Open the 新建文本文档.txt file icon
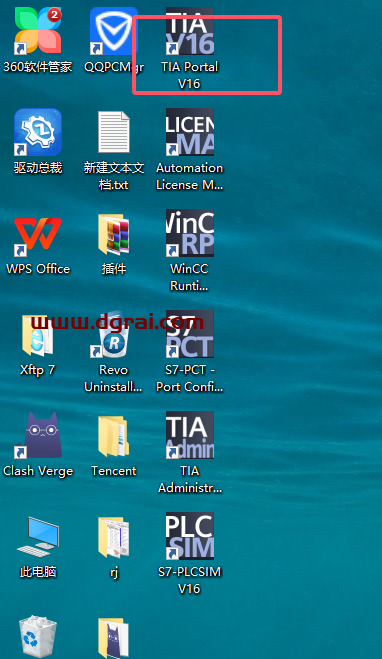Viewport: 382px width, 659px height. [x=113, y=132]
